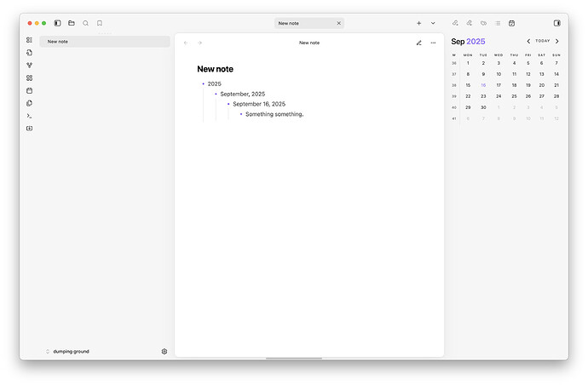Click the New note pane title
Screen dimensions: 588x385
pos(309,43)
